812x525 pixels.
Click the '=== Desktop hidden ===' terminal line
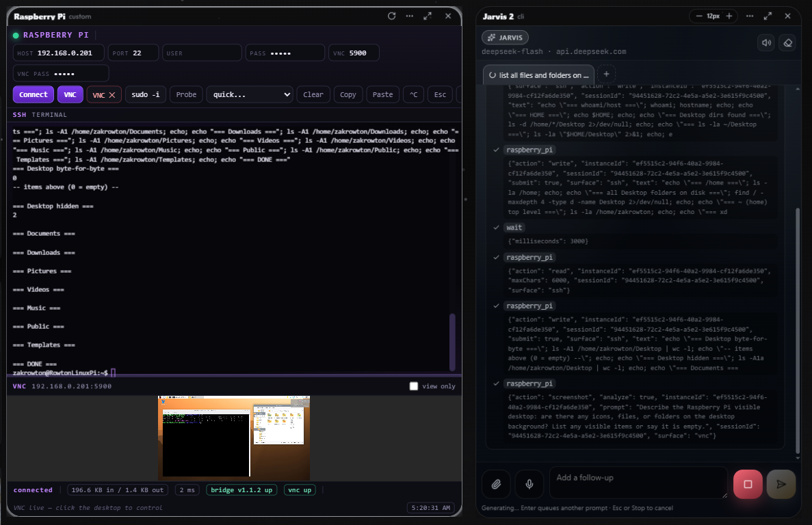coord(53,206)
